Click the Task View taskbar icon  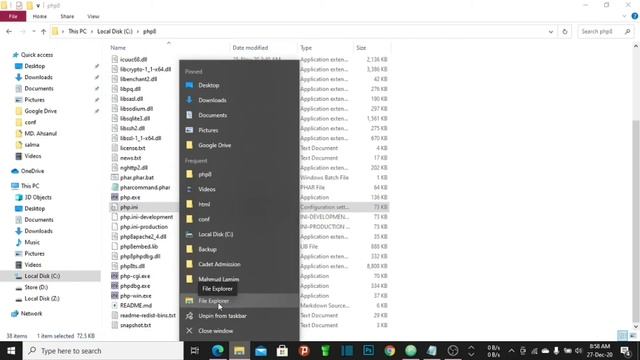coord(195,351)
